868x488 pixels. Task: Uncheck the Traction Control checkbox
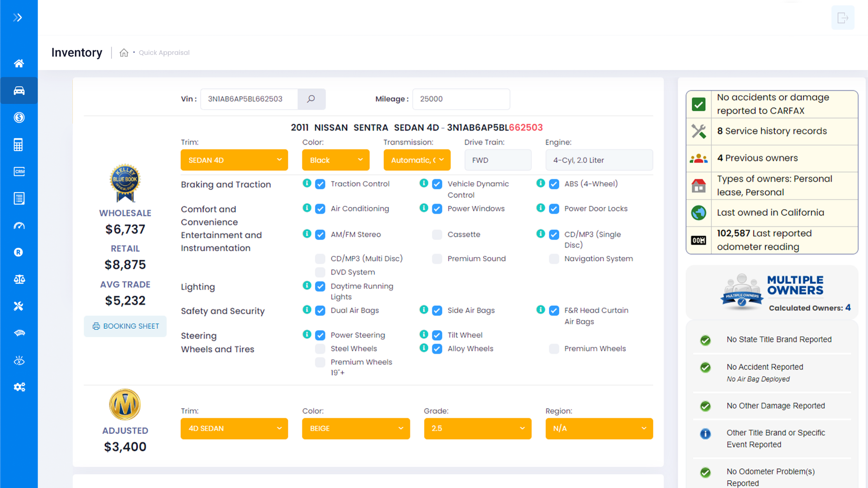320,184
